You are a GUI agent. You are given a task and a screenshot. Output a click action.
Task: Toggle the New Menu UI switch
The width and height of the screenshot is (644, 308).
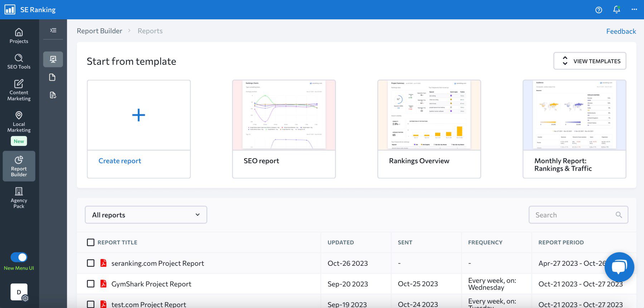click(x=19, y=257)
